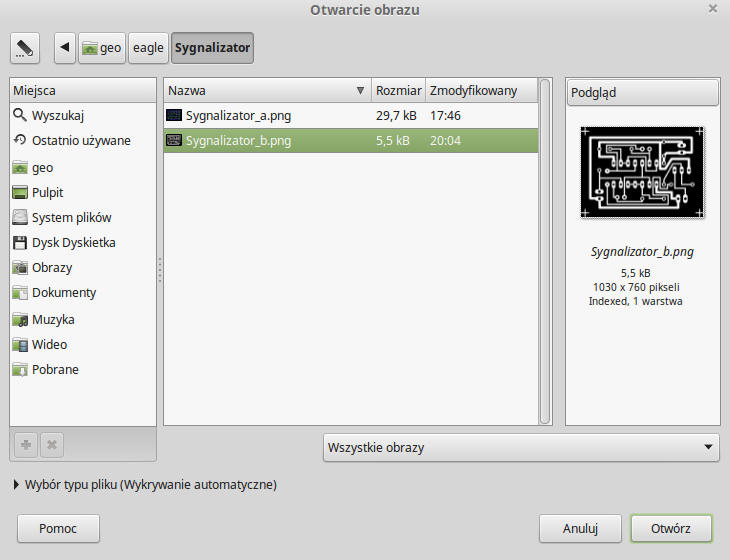
Task: Select file Sygnalizator_a.png
Action: 238,116
